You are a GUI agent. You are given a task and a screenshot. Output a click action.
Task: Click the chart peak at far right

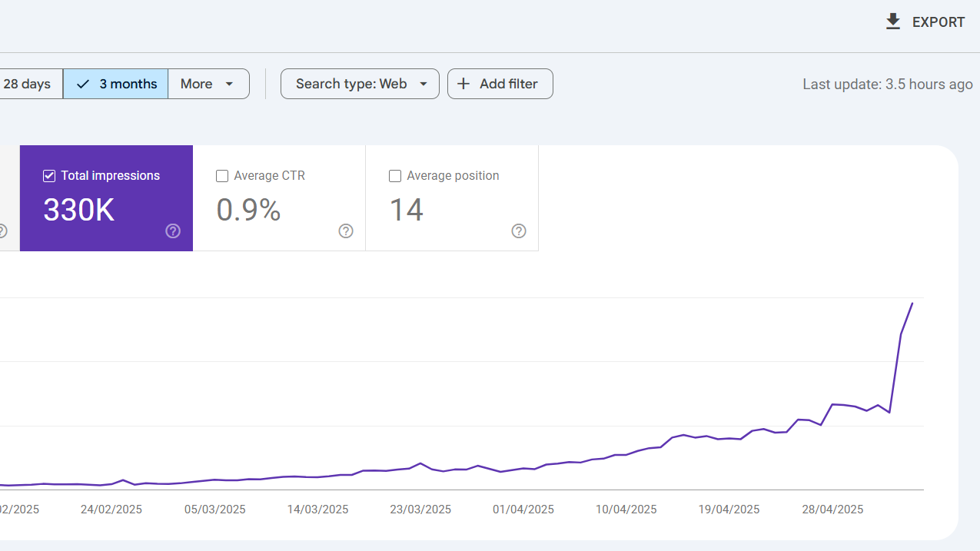click(x=912, y=304)
